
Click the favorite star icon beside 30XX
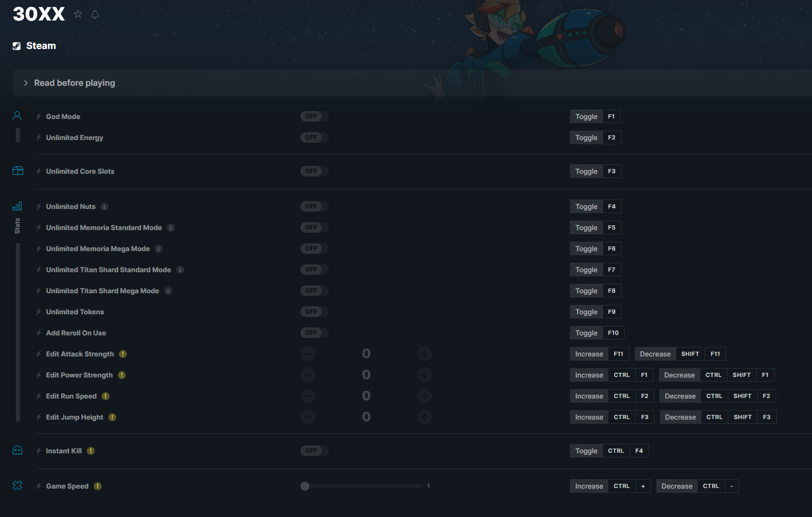[x=78, y=14]
